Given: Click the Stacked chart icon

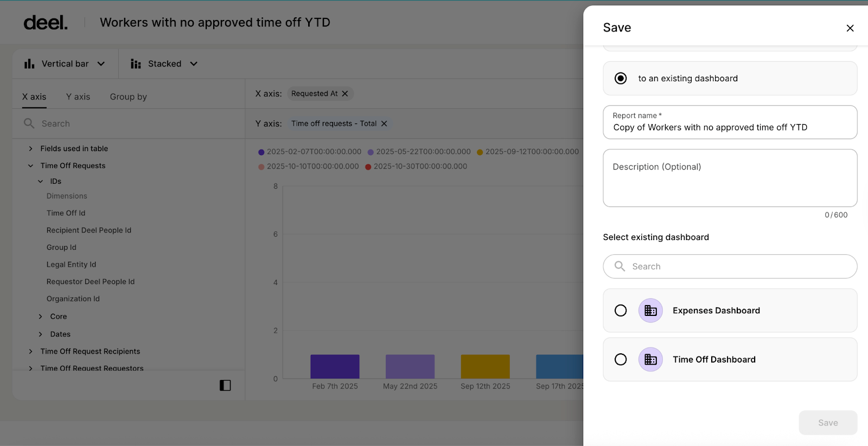Looking at the screenshot, I should click(x=136, y=64).
